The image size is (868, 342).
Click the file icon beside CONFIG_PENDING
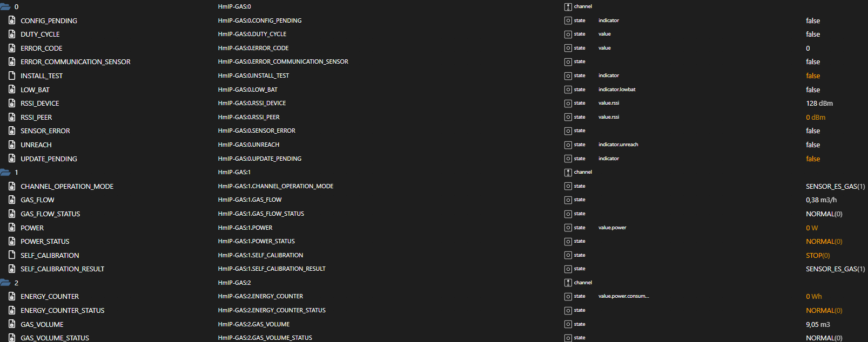coord(12,20)
